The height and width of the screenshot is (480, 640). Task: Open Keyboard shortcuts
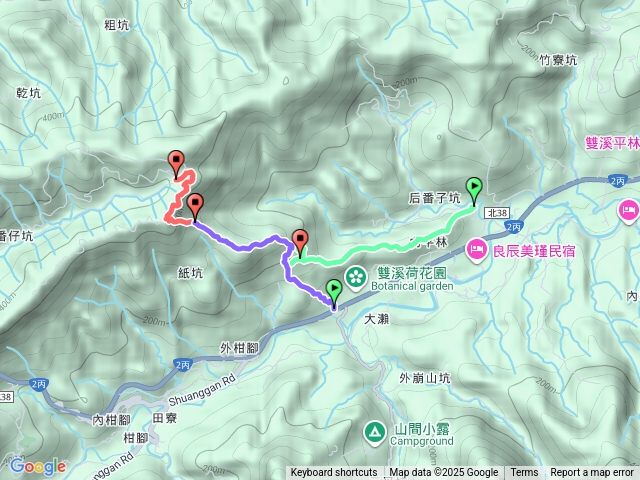point(334,473)
